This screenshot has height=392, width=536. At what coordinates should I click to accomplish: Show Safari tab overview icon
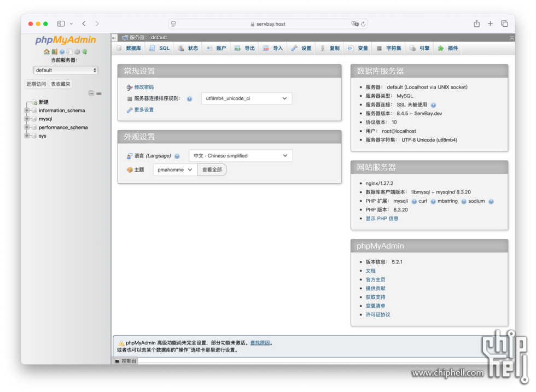[504, 24]
